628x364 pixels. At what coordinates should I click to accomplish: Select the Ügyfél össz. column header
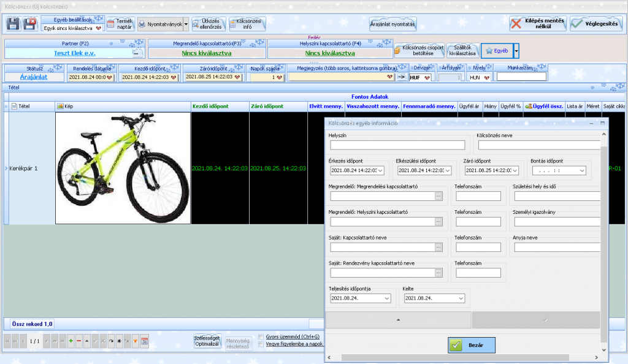[544, 107]
